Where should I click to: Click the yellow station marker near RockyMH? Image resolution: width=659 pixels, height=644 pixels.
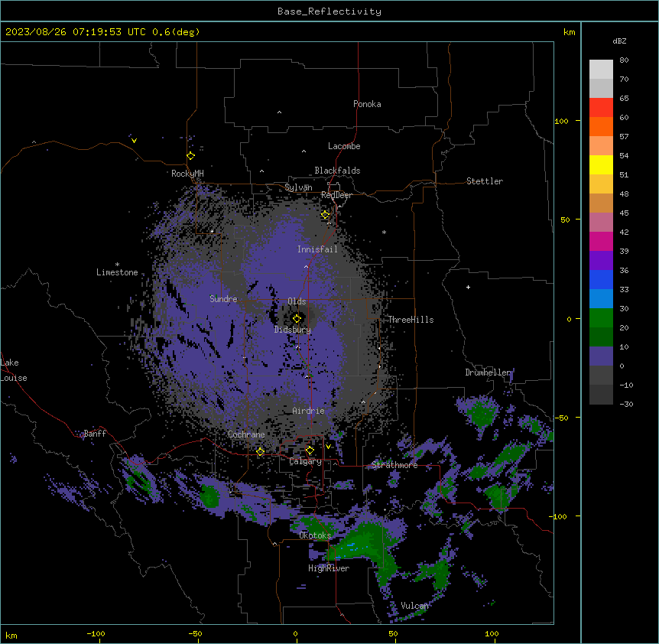(x=190, y=155)
